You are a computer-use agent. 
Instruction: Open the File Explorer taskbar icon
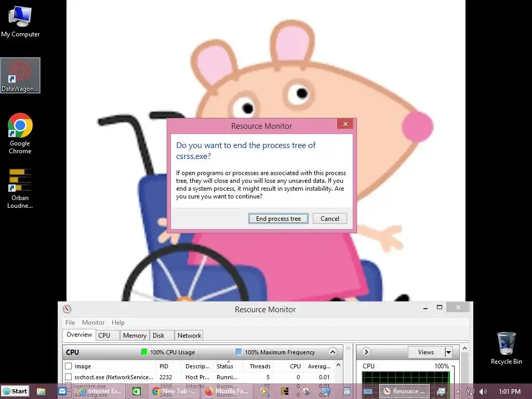41,391
